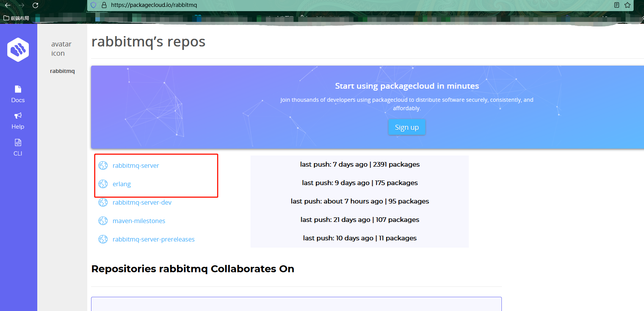The width and height of the screenshot is (644, 311).
Task: Click "Repositories rabbitmq Collaborates On" heading
Action: click(x=193, y=269)
